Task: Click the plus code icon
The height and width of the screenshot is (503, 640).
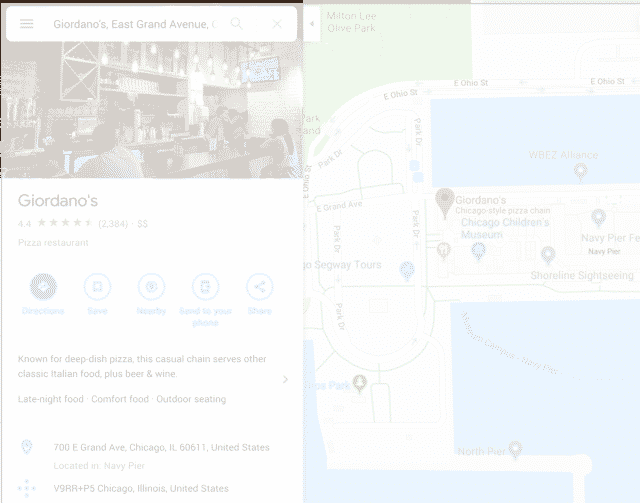Action: coord(27,488)
